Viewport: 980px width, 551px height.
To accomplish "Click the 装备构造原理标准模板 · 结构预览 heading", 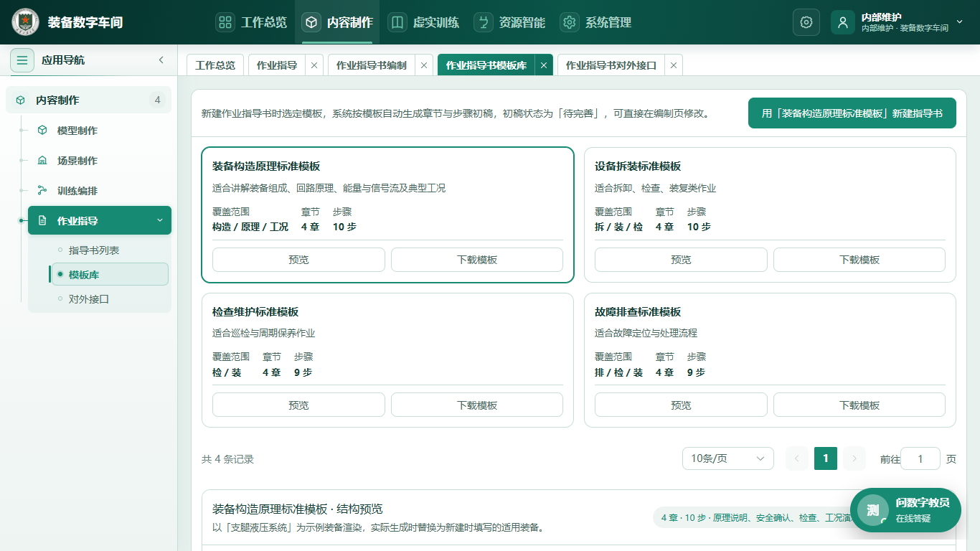I will click(x=298, y=509).
